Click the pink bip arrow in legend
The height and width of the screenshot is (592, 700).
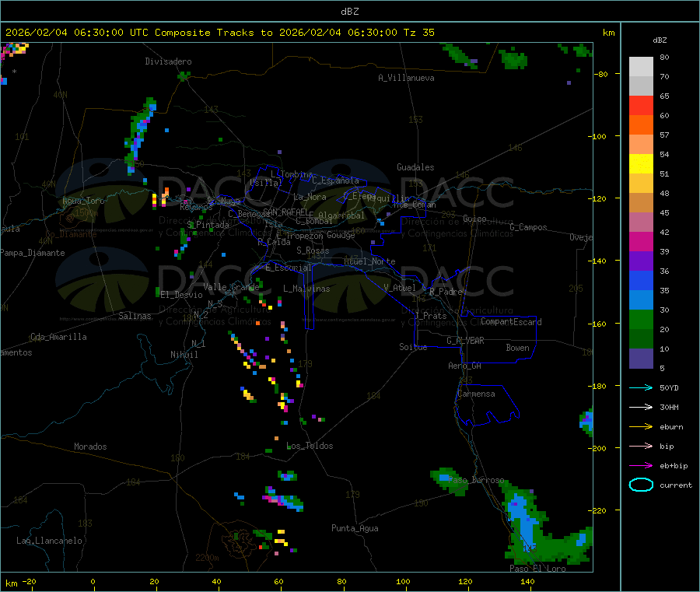point(641,446)
